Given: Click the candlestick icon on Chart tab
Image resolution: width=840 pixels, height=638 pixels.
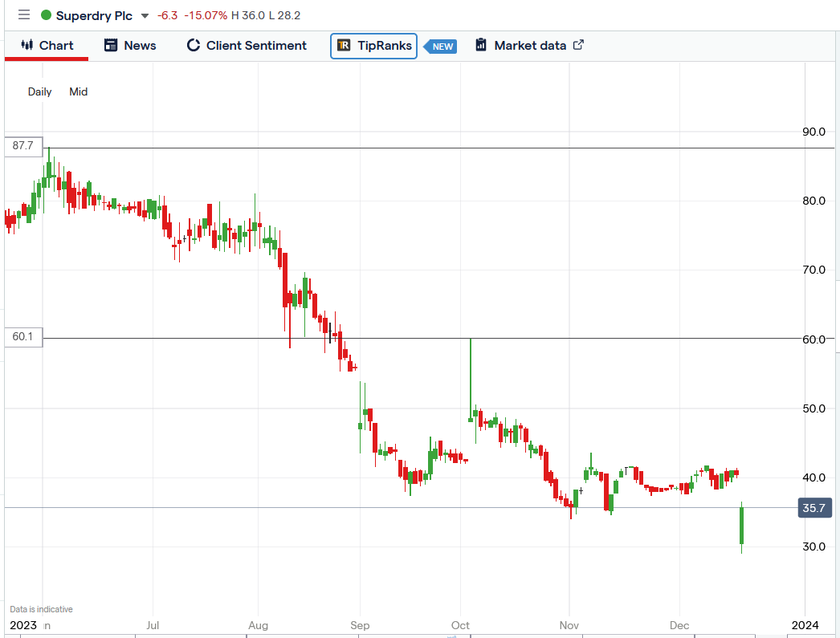Looking at the screenshot, I should 27,45.
